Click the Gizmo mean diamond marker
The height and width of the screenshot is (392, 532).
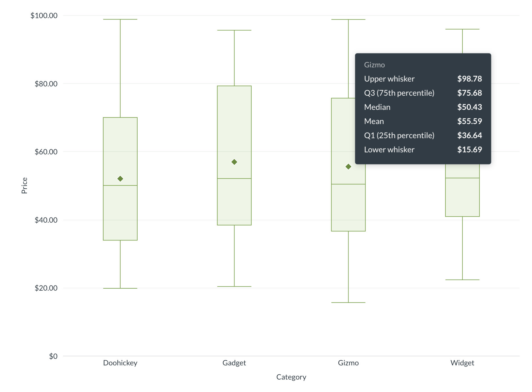[348, 167]
